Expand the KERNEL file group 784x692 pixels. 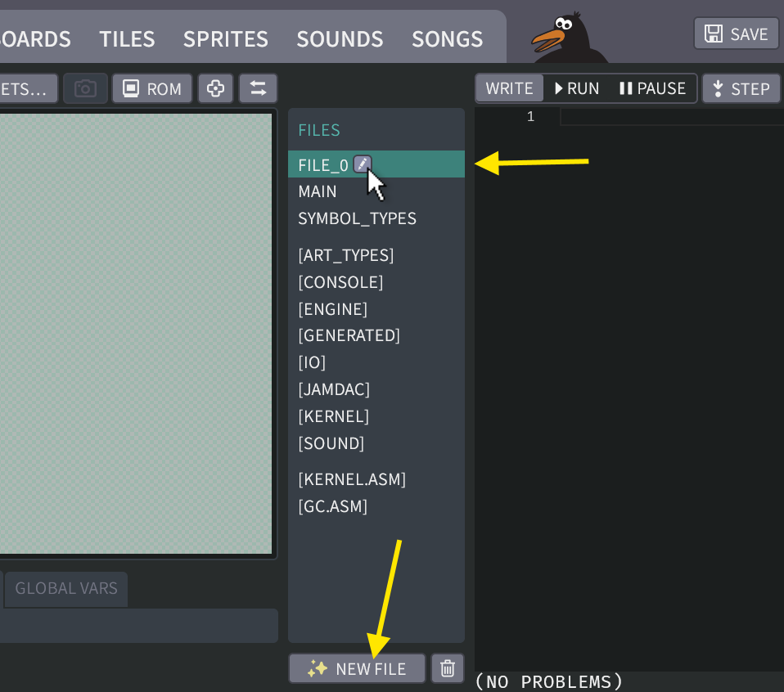tap(334, 416)
